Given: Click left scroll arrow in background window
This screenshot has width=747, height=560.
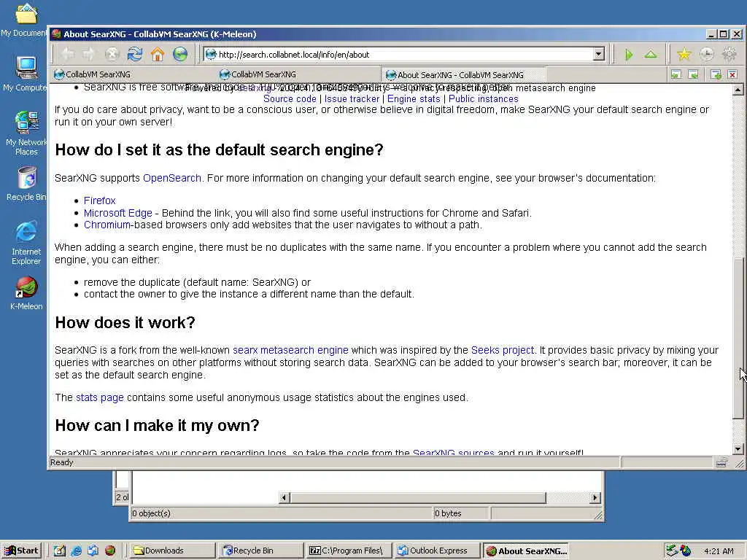Looking at the screenshot, I should coord(284,497).
